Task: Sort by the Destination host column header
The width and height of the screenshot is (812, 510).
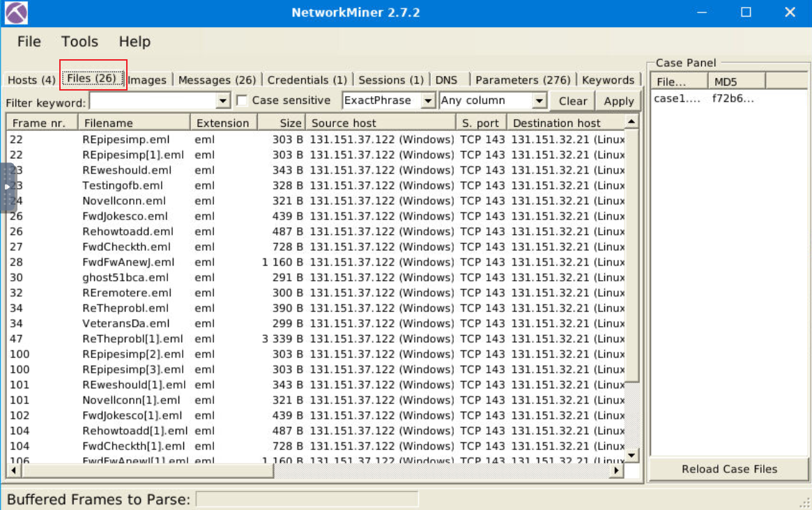Action: [565, 123]
